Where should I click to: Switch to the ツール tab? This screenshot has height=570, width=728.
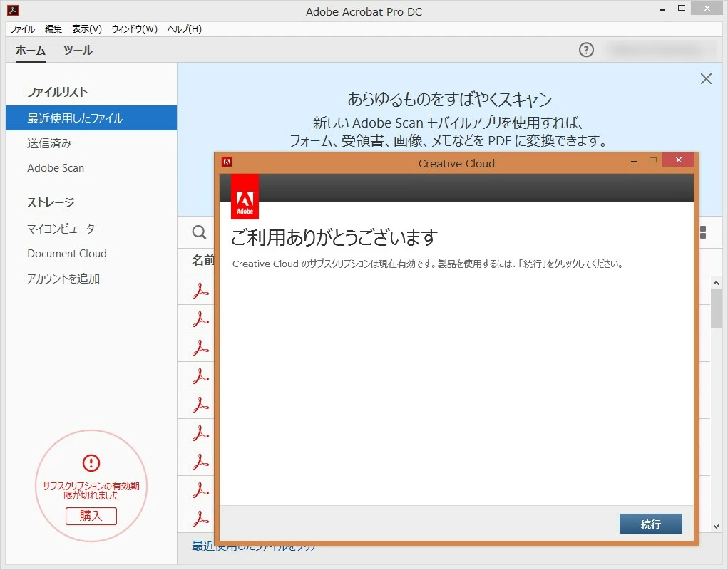click(x=78, y=50)
